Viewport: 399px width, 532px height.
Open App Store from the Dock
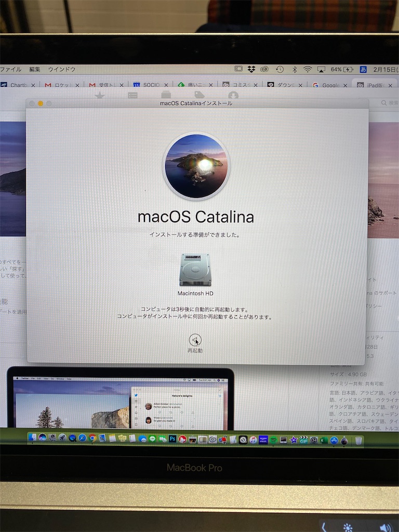[334, 441]
